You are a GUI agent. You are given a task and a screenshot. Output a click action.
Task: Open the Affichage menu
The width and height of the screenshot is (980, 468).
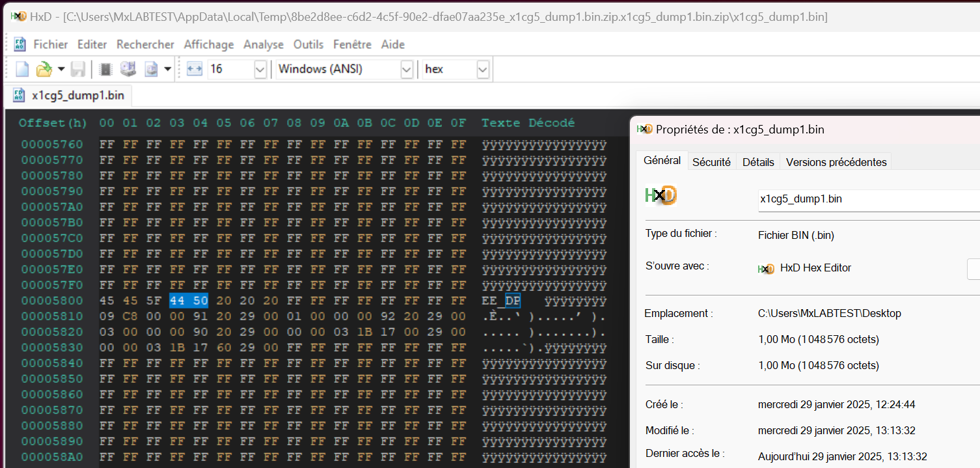pos(208,44)
